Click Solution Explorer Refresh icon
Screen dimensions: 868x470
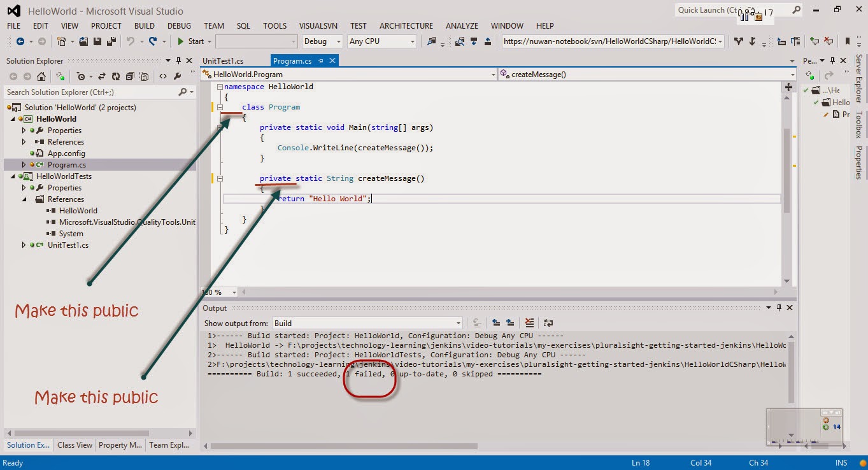(x=116, y=76)
